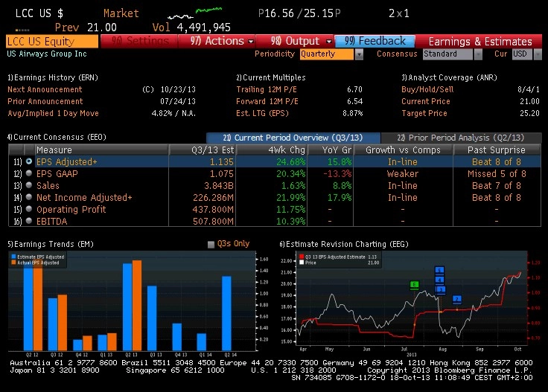Click the USD currency field
The height and width of the screenshot is (392, 548).
[523, 54]
